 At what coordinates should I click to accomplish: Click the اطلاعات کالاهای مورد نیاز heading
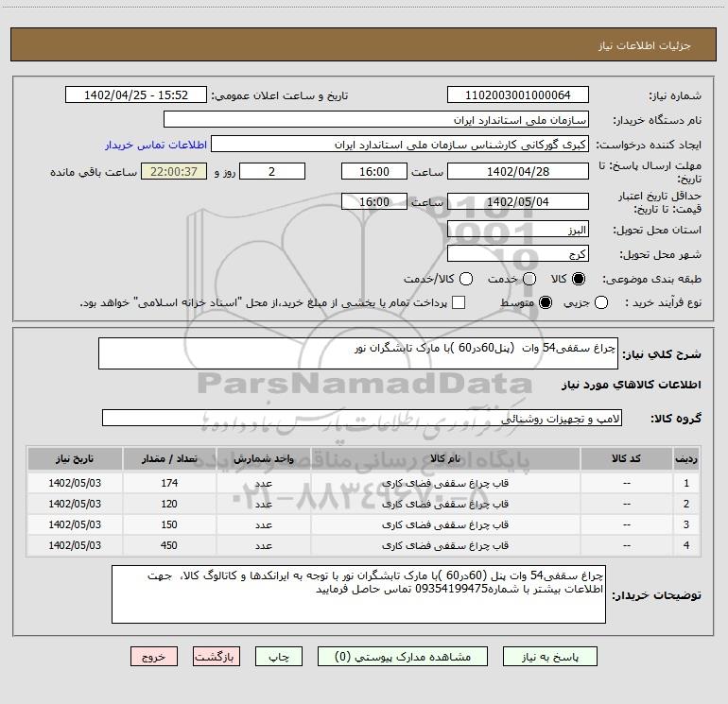pos(632,385)
